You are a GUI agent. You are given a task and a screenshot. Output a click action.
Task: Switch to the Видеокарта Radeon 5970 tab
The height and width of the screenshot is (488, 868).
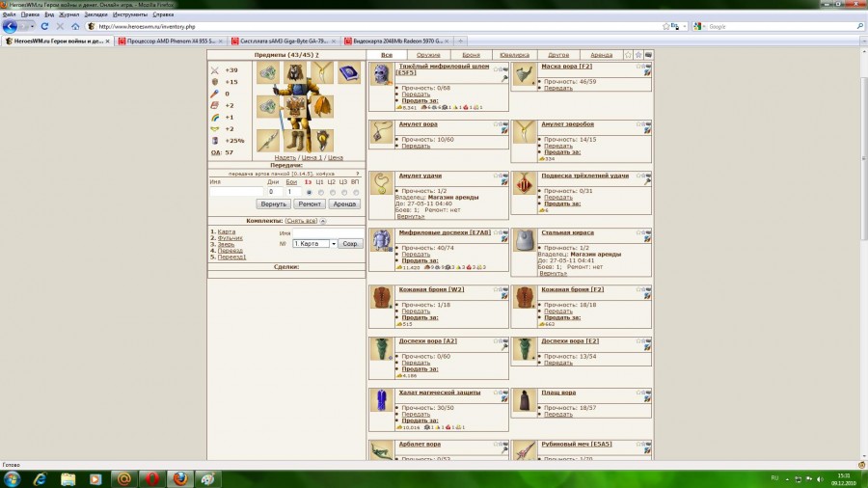point(395,41)
